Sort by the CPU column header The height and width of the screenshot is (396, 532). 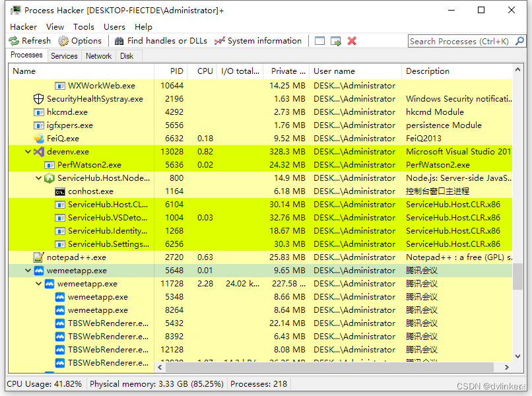(x=202, y=71)
